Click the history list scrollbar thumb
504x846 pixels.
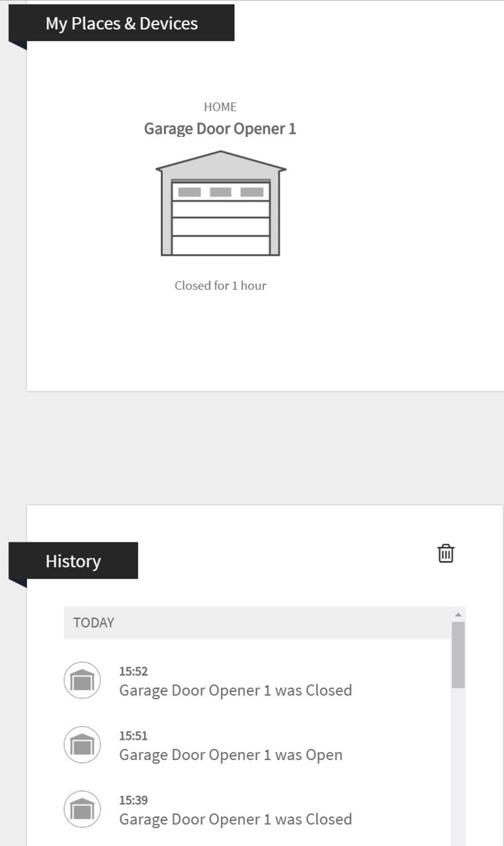coord(458,655)
